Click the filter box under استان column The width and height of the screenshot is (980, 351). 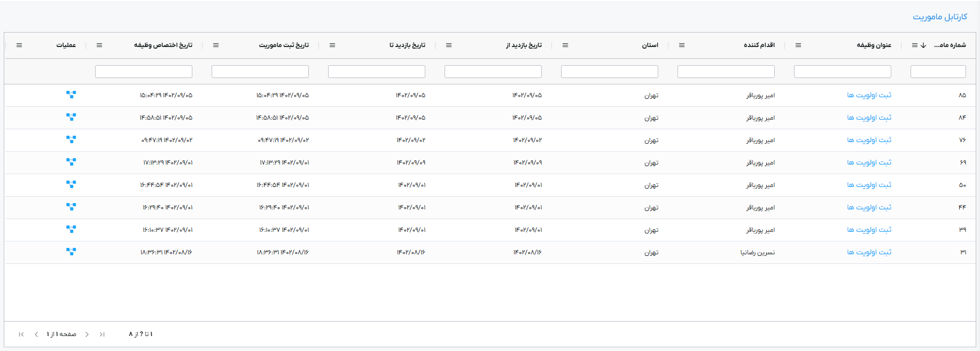coord(609,72)
